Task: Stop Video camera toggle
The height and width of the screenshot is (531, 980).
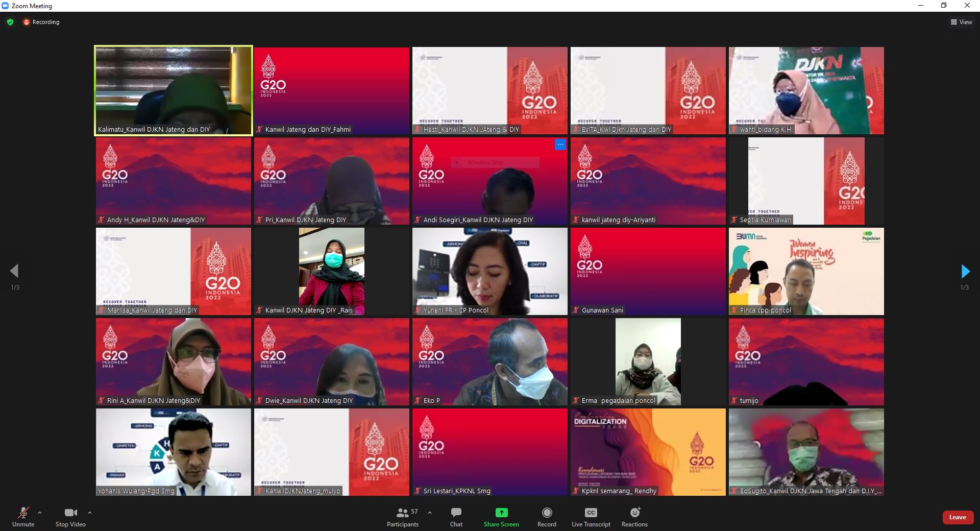Action: (70, 517)
